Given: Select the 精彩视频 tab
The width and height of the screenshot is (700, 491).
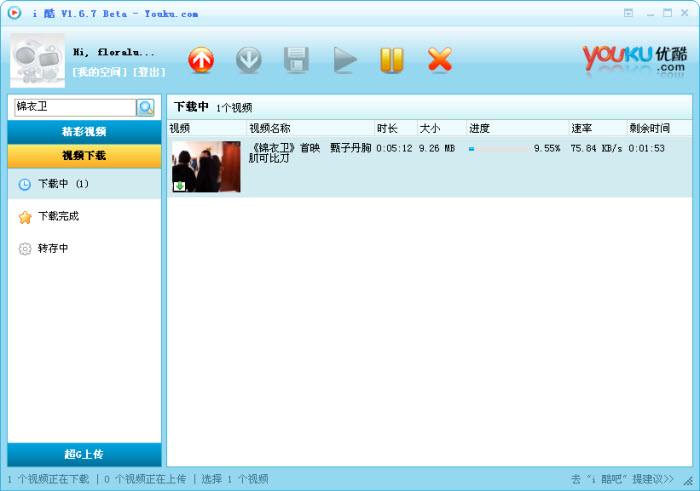Looking at the screenshot, I should click(x=84, y=132).
